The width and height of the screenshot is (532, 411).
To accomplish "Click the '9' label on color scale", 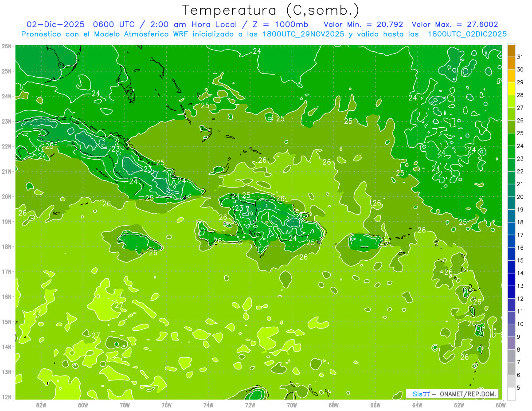I will 518,337.
